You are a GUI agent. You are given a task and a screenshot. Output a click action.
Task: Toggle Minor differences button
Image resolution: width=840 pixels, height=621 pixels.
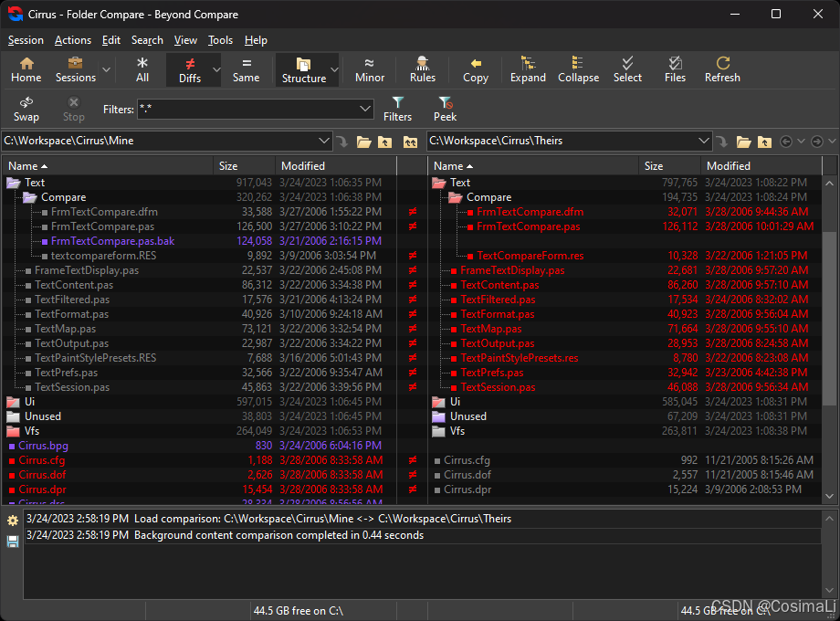click(x=370, y=69)
